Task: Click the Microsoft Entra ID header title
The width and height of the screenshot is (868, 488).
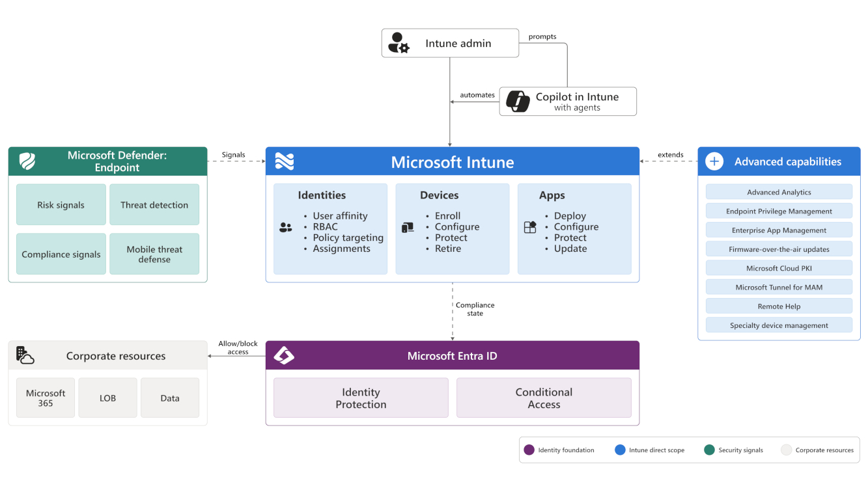Action: (x=453, y=356)
